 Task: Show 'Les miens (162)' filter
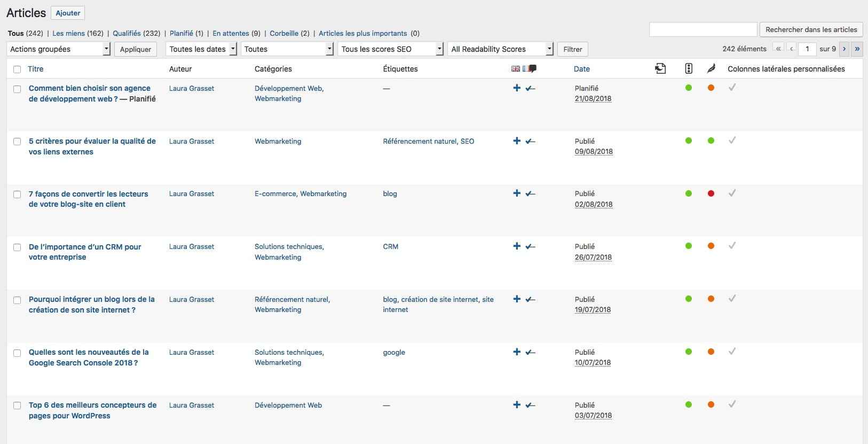click(x=78, y=33)
